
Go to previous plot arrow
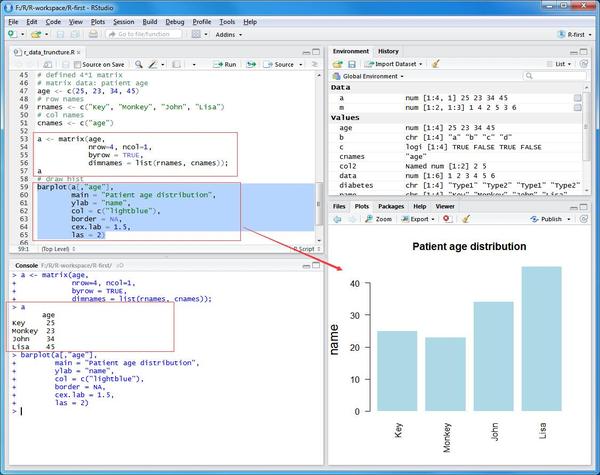coord(337,219)
